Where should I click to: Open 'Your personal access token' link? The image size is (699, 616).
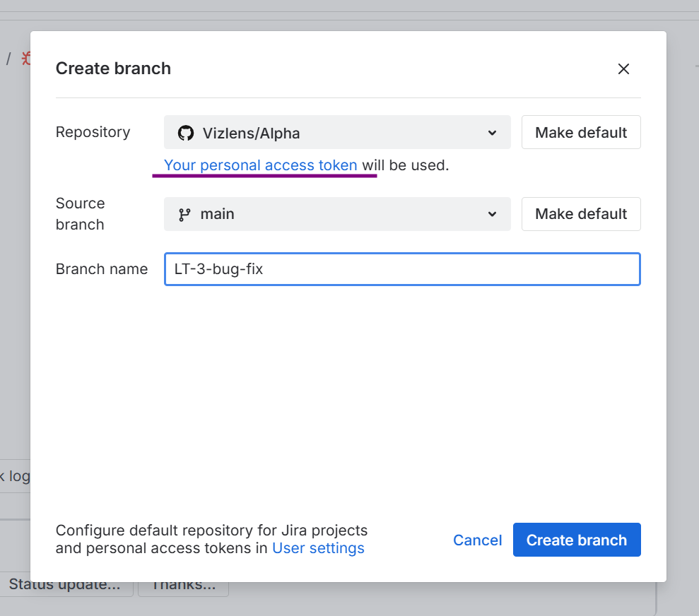click(260, 165)
